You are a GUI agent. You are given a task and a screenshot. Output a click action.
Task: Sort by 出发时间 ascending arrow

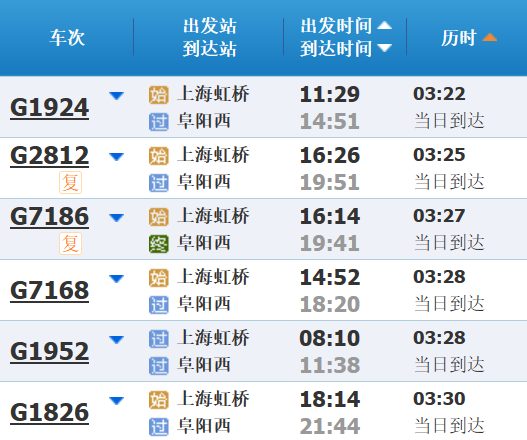click(x=384, y=25)
